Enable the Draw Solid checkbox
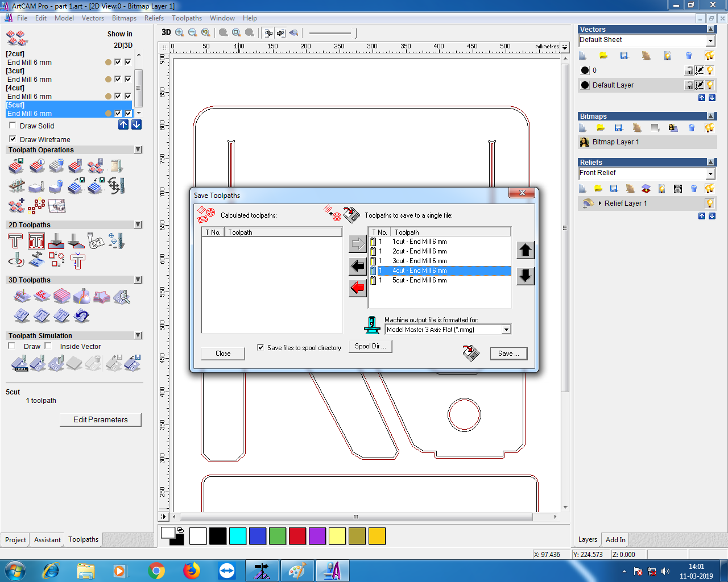Image resolution: width=728 pixels, height=582 pixels. [x=13, y=126]
